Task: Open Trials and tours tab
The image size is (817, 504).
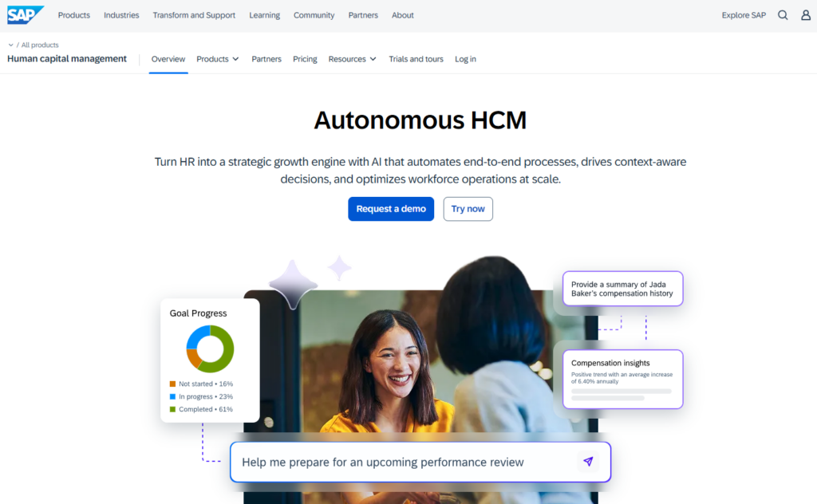Action: click(x=416, y=59)
